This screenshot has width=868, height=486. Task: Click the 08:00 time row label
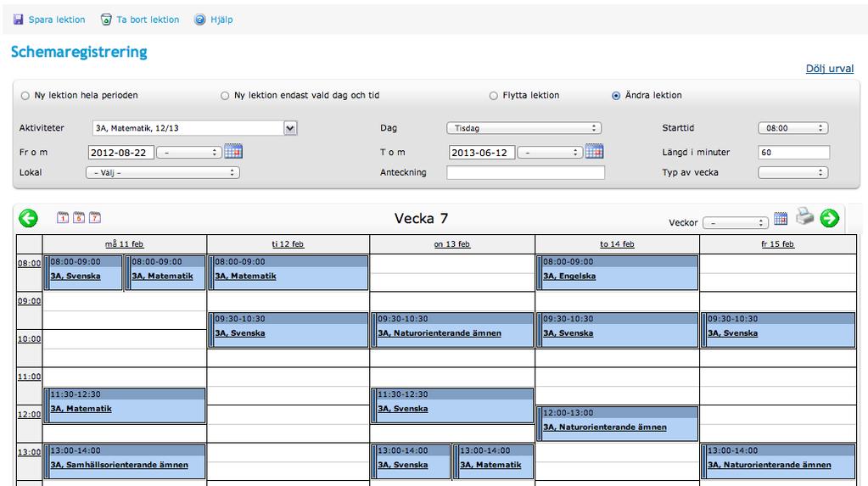(x=30, y=264)
